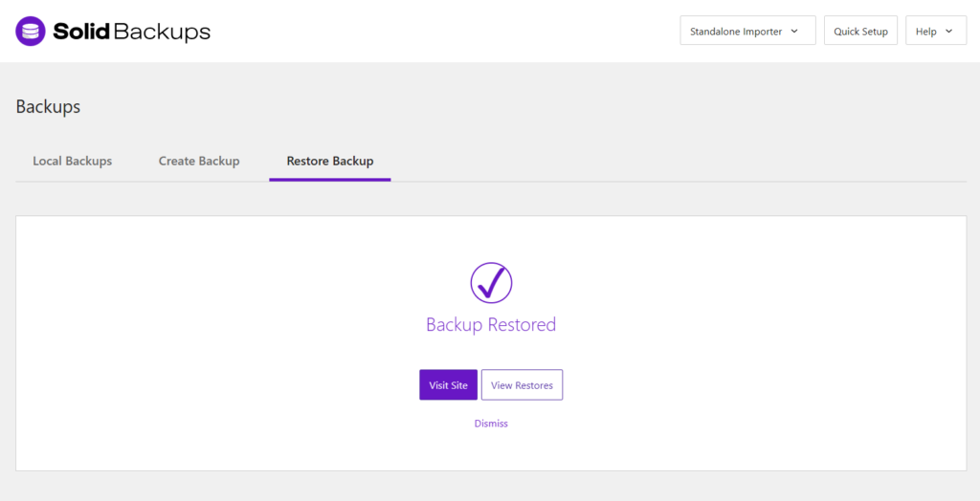Dismiss the Backup Restored message

[491, 424]
